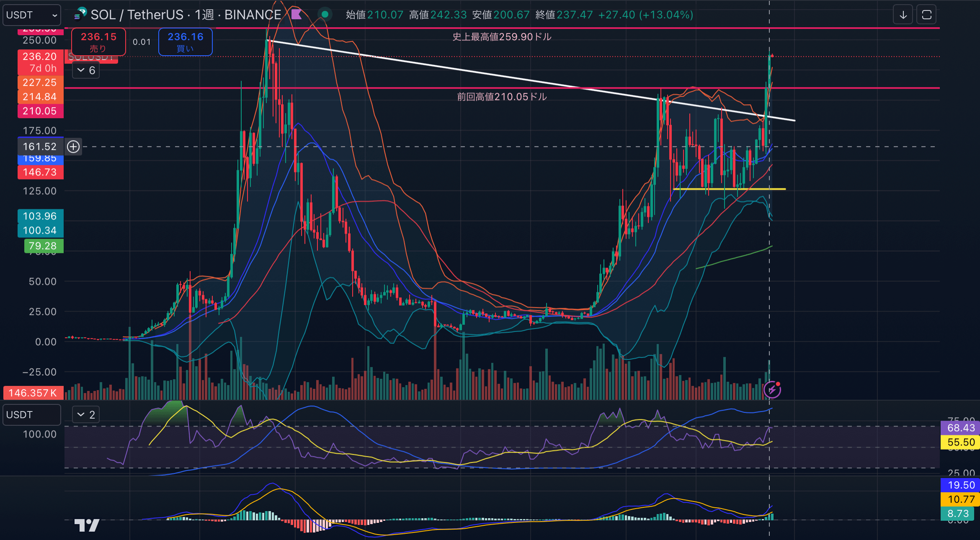Click the 終値237.47 close value in header
Image resolution: width=980 pixels, height=540 pixels.
click(564, 15)
